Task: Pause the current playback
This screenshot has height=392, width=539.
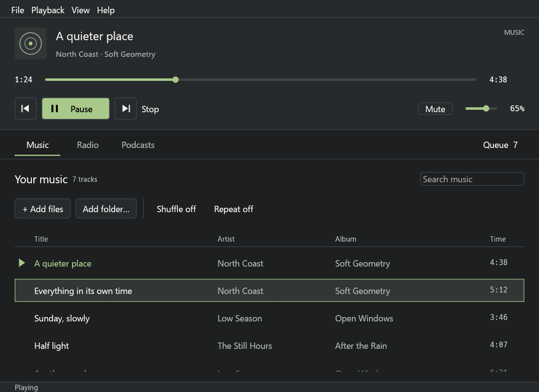Action: 75,109
